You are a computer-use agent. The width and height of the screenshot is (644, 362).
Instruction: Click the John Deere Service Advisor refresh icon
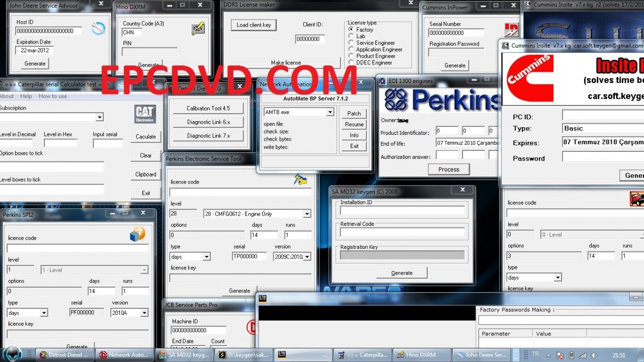tap(99, 29)
